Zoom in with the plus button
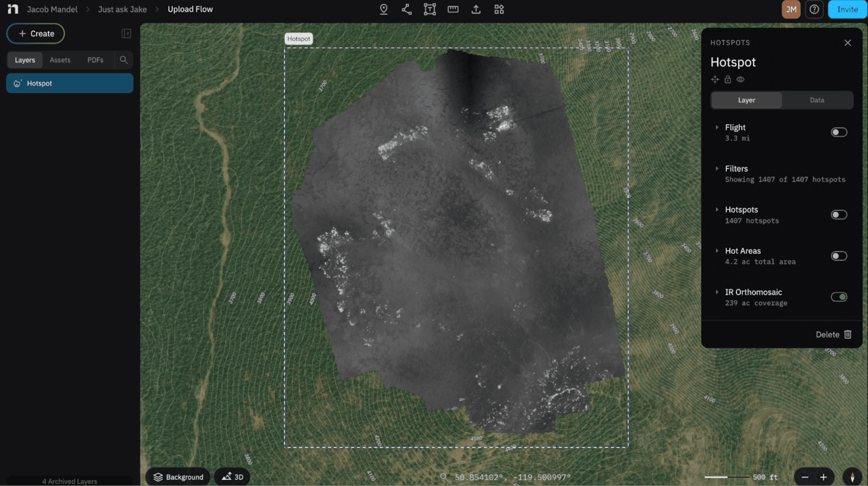 point(824,477)
